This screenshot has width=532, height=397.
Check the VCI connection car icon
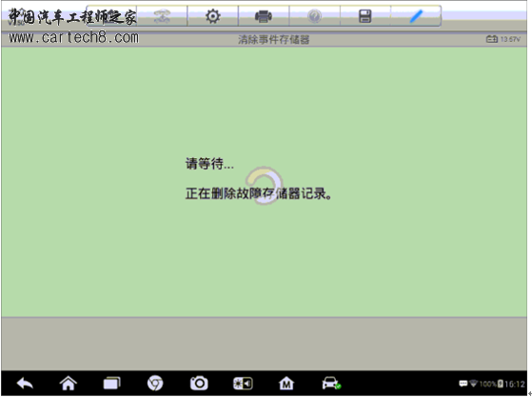click(331, 384)
